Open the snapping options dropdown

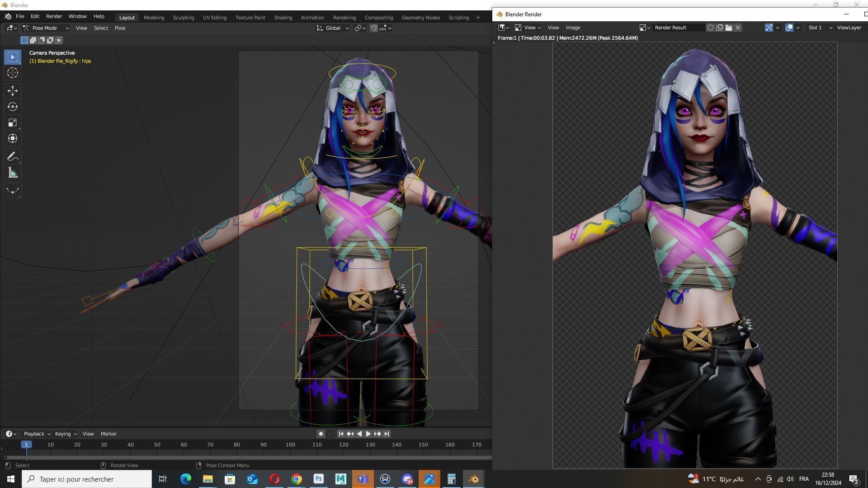[x=386, y=28]
